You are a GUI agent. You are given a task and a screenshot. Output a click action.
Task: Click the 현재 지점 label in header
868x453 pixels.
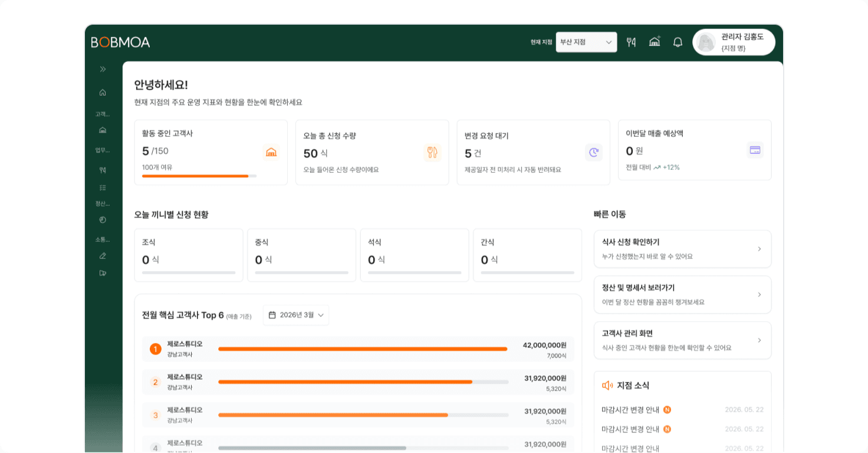[x=541, y=42]
